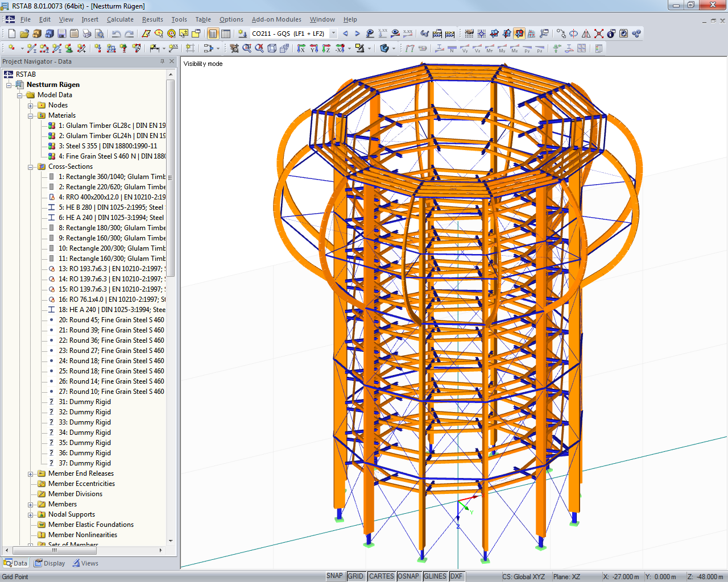Screen dimensions: 728x582
Task: Toggle OSNAP in the status bar
Action: point(408,576)
